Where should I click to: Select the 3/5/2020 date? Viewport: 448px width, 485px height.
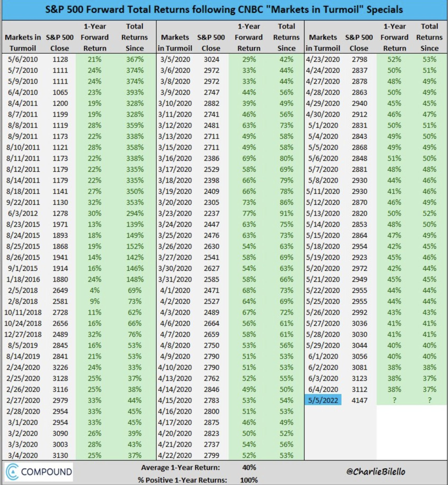click(x=175, y=59)
